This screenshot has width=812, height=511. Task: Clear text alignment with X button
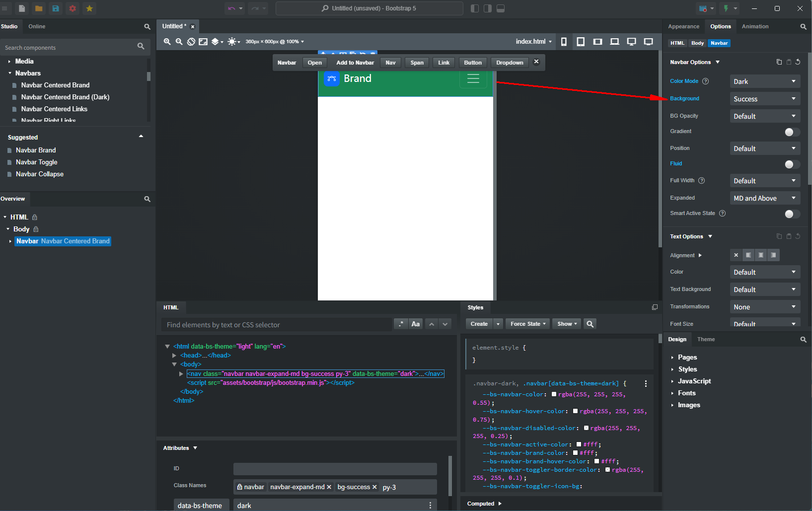click(x=736, y=255)
